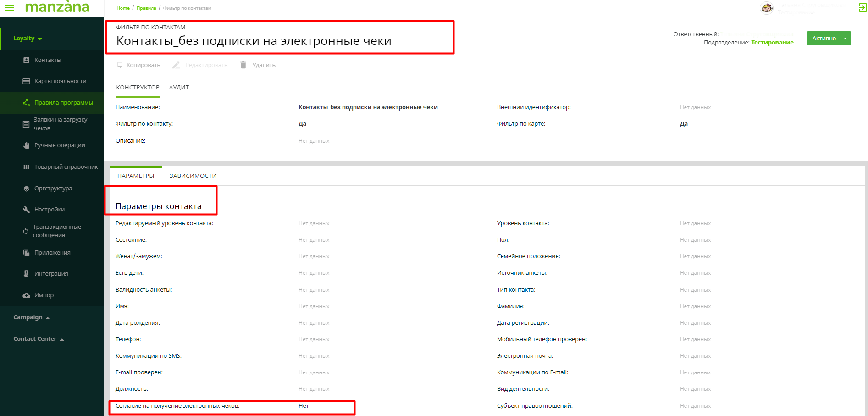Click the user avatar icon
The image size is (868, 416).
click(767, 8)
